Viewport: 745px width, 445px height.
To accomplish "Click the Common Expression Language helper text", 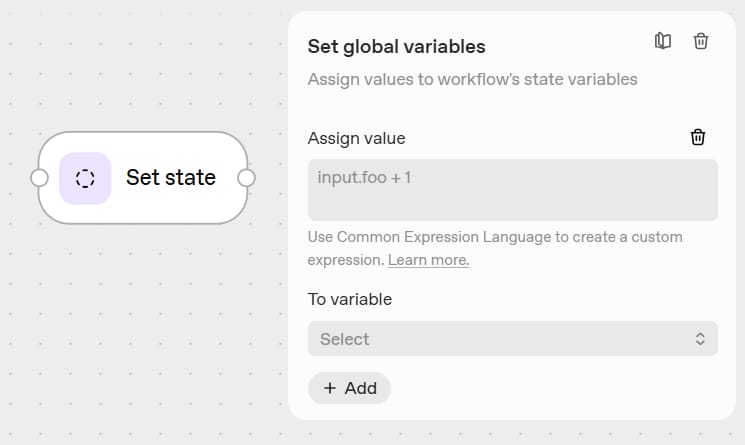I will 495,237.
